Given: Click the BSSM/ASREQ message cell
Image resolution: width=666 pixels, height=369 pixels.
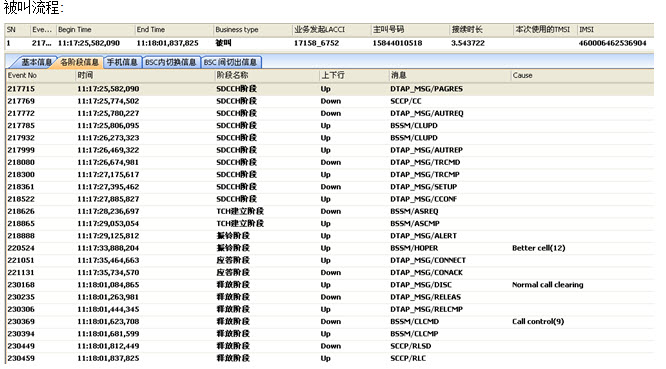Looking at the screenshot, I should coord(414,211).
